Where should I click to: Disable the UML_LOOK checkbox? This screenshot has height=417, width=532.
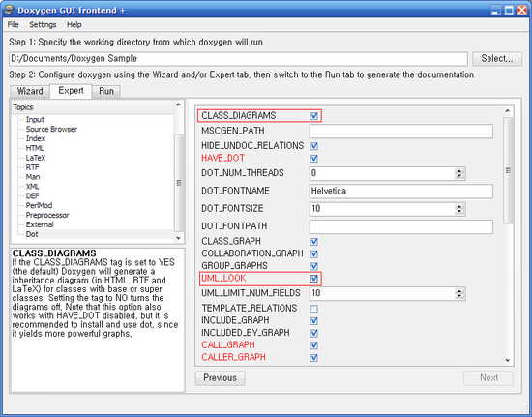tap(313, 279)
